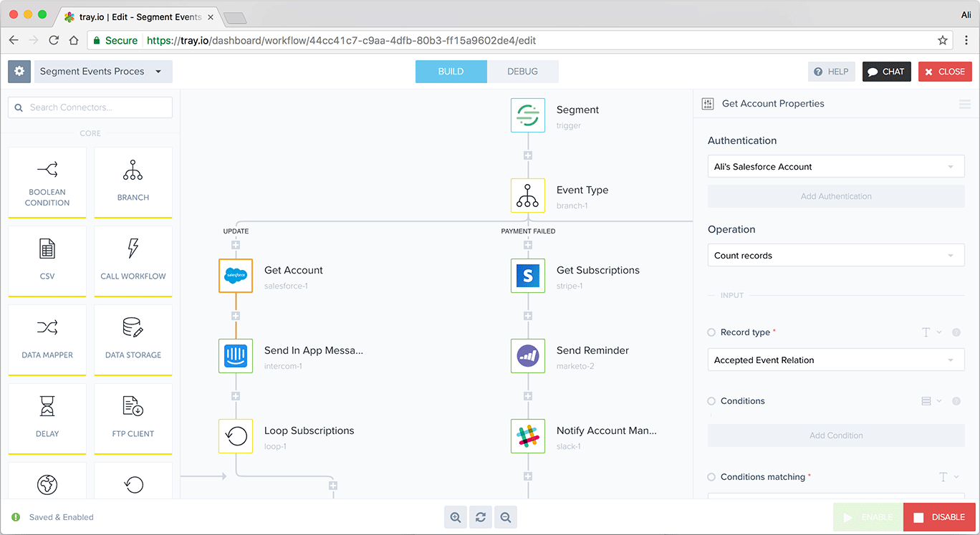Viewport: 980px width, 535px height.
Task: Click the Add Authentication button
Action: click(x=836, y=196)
